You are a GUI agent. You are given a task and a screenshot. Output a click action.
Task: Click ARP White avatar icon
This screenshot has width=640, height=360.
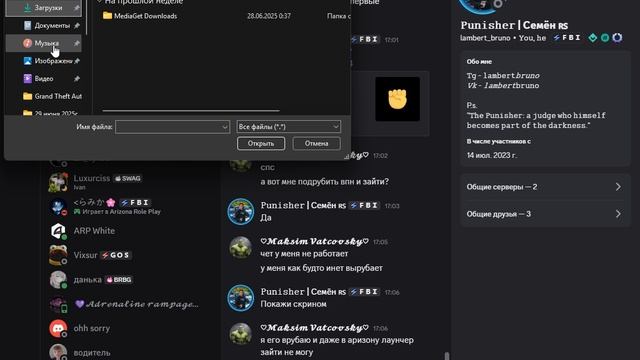point(58,231)
